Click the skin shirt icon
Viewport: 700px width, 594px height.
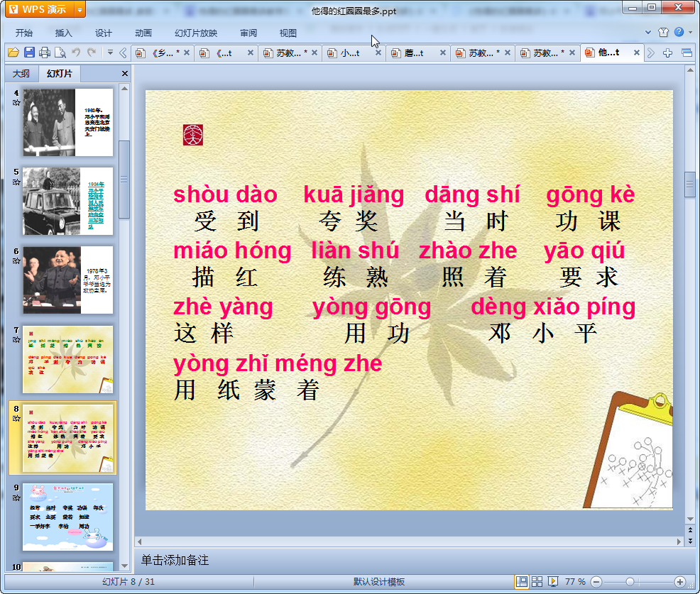663,32
